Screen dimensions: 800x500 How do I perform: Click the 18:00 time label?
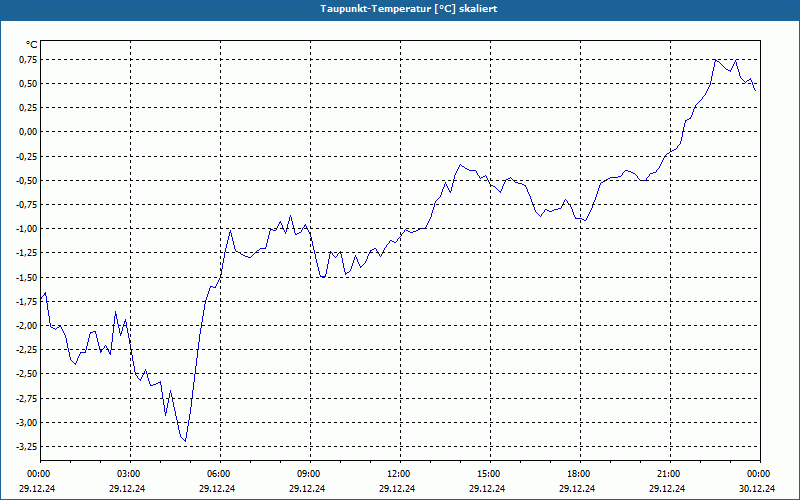(x=581, y=474)
